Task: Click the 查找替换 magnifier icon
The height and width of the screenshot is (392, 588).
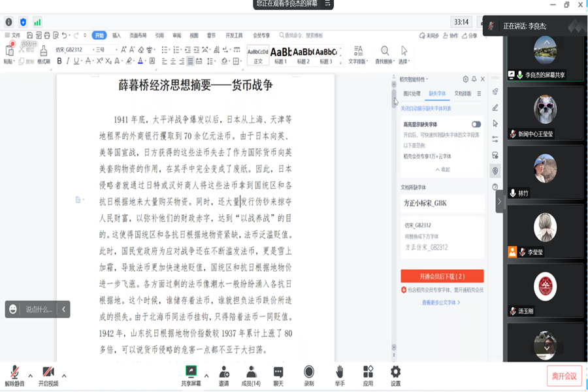Action: [x=385, y=51]
